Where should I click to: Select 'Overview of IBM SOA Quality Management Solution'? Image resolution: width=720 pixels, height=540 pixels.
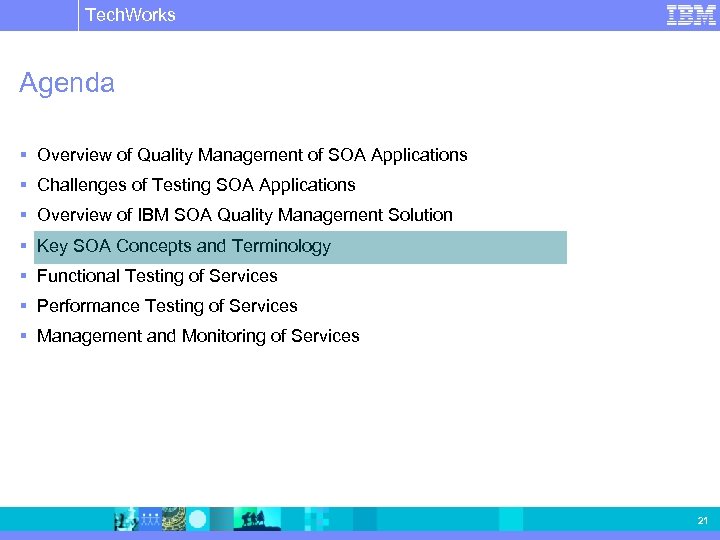click(245, 215)
